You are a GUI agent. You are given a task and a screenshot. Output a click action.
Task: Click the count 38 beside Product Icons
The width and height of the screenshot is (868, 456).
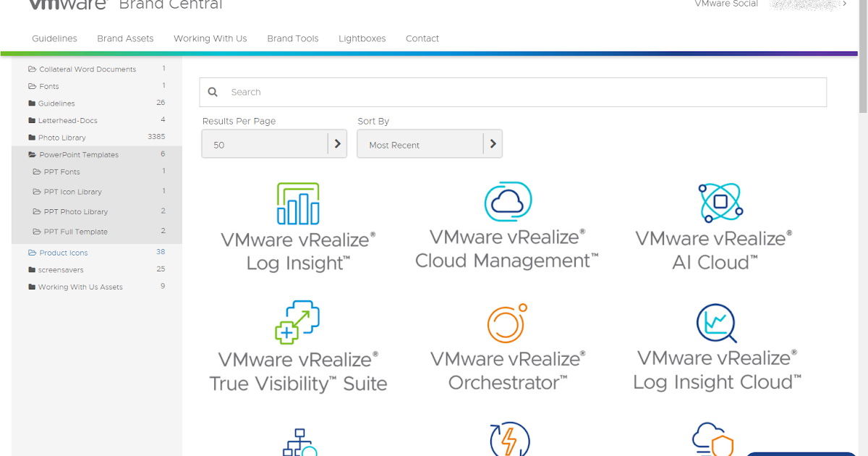[x=161, y=252]
